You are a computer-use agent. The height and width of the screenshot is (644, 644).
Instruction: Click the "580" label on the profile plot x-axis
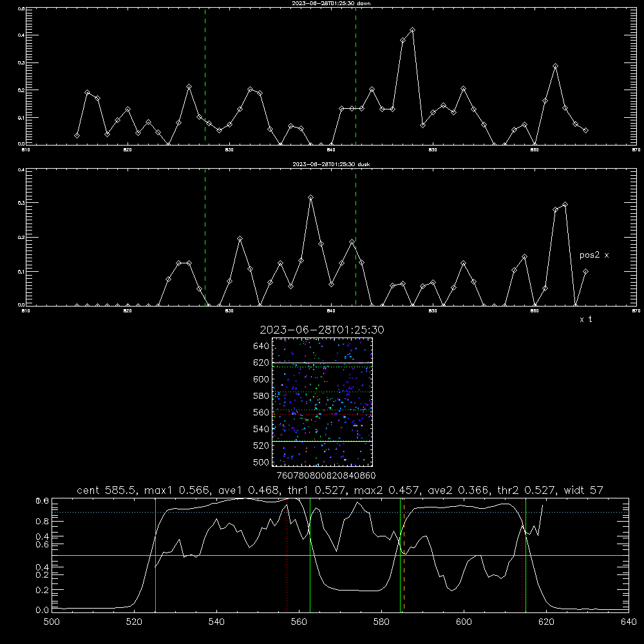[x=381, y=621]
